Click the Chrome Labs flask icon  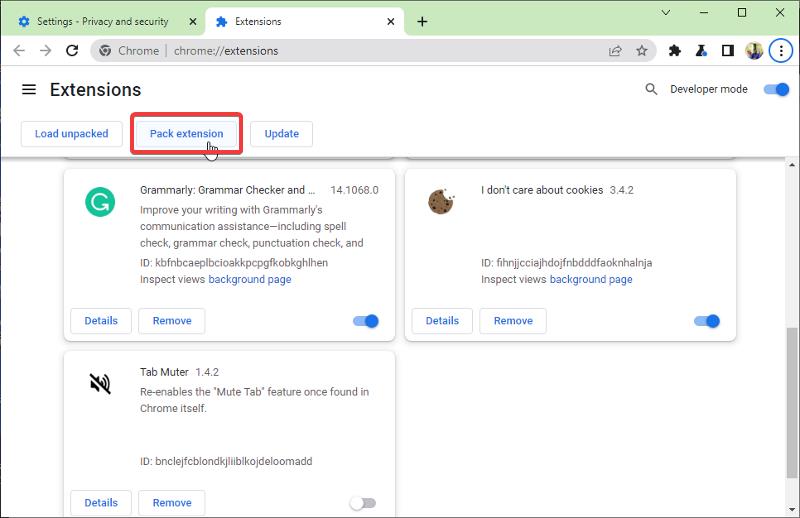coord(702,51)
